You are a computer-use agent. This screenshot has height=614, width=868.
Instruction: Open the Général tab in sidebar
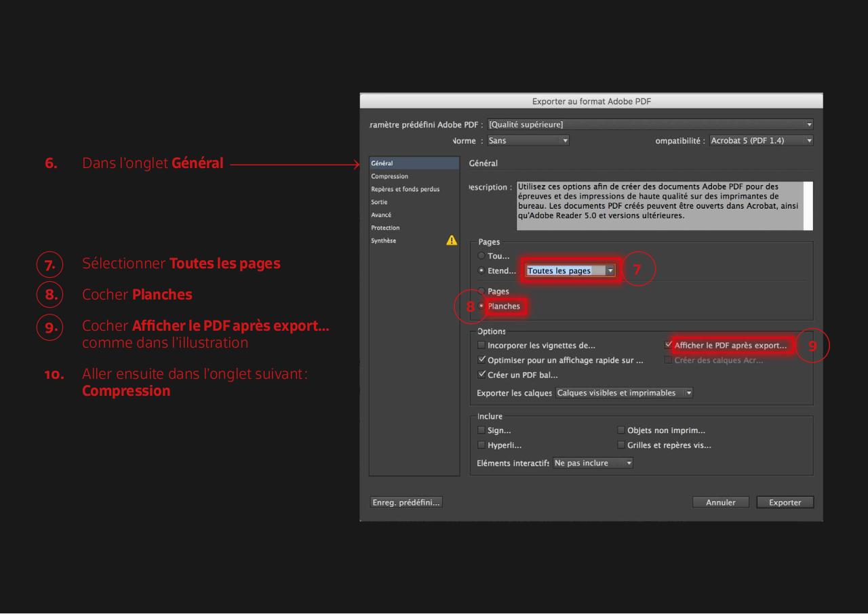pyautogui.click(x=382, y=163)
